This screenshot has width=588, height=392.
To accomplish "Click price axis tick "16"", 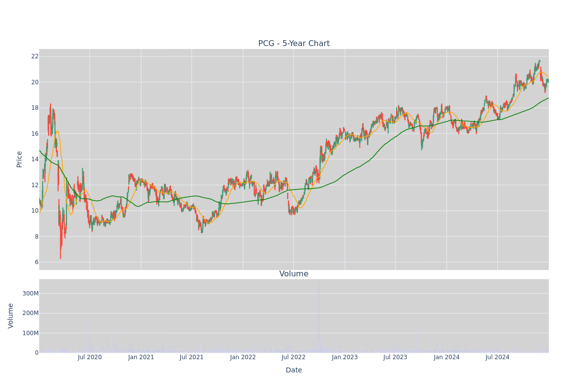I will [x=35, y=133].
